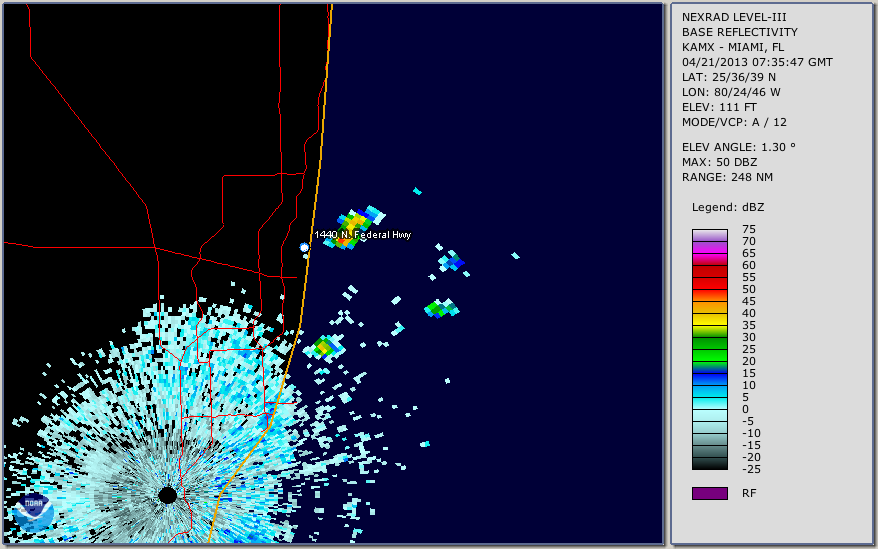The width and height of the screenshot is (878, 549).
Task: Click the "MAX: 50 DBZ" line
Action: pos(720,162)
